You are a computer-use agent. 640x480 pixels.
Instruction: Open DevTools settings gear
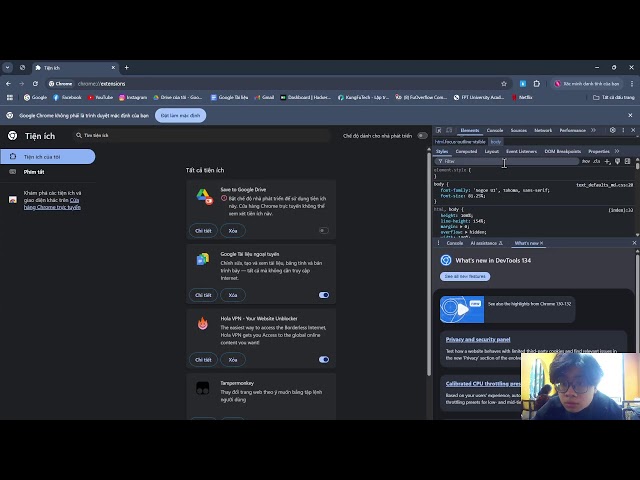[613, 130]
